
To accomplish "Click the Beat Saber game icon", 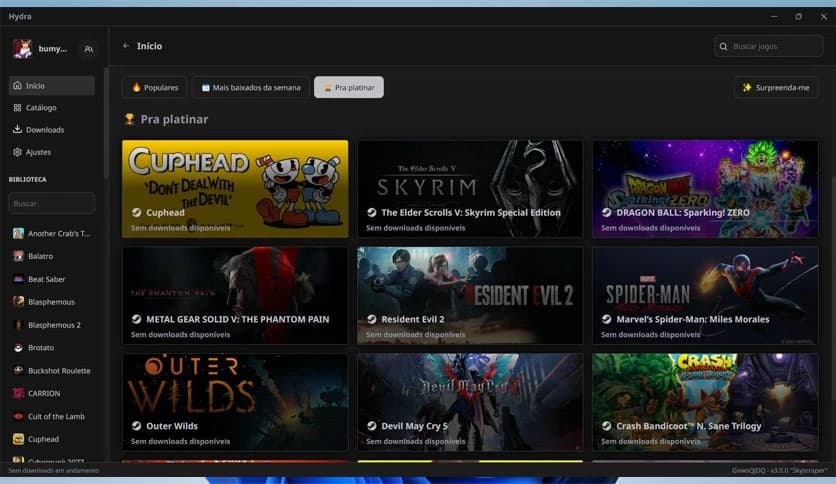I will (x=18, y=279).
